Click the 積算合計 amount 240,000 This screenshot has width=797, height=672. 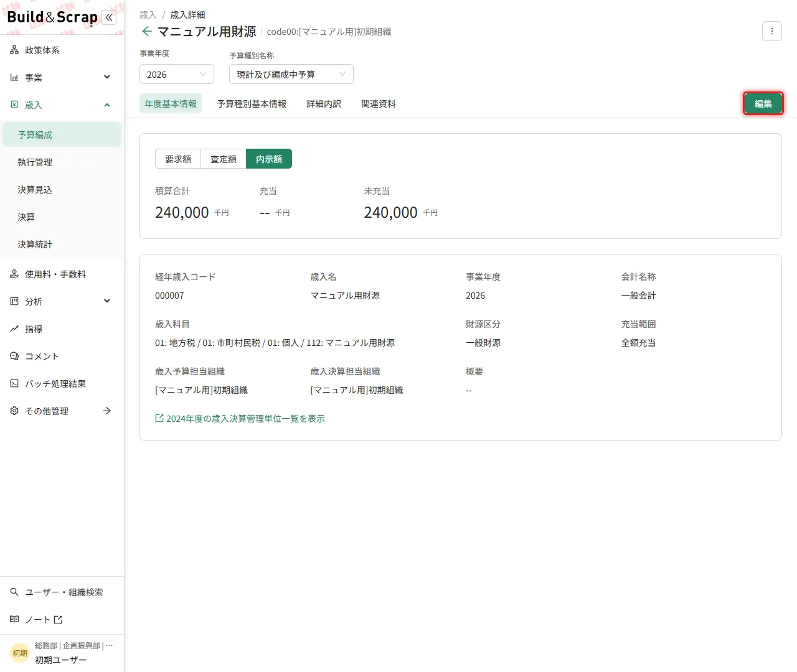click(x=182, y=213)
